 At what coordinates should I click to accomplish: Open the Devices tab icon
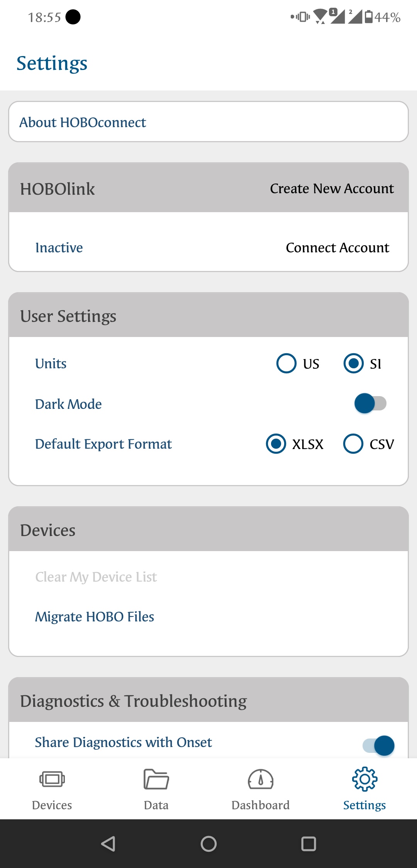pos(52,779)
